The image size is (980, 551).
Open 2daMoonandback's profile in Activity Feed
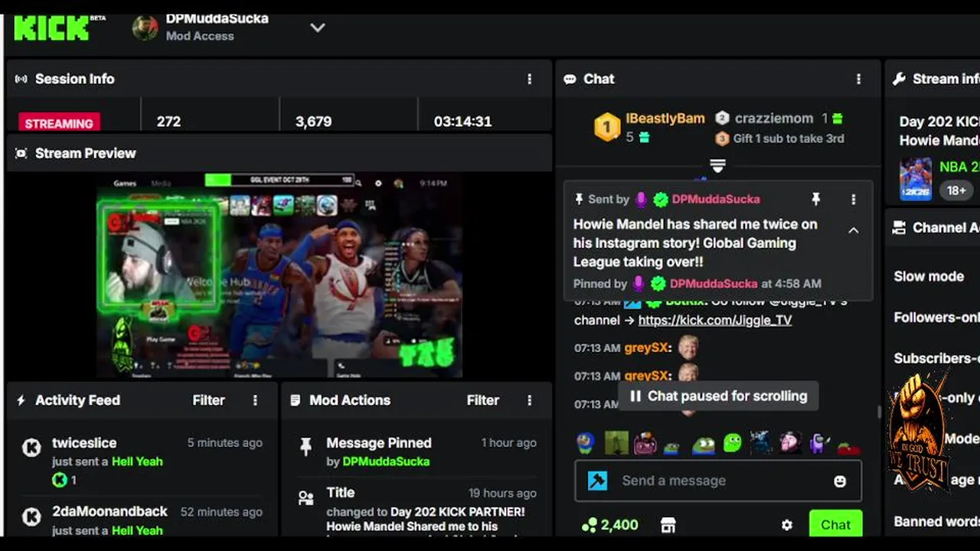tap(109, 511)
